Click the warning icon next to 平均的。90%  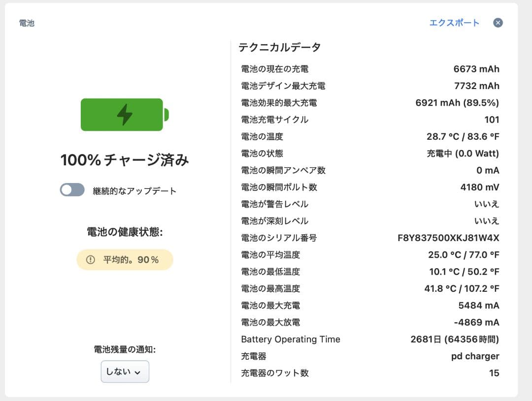(x=90, y=259)
